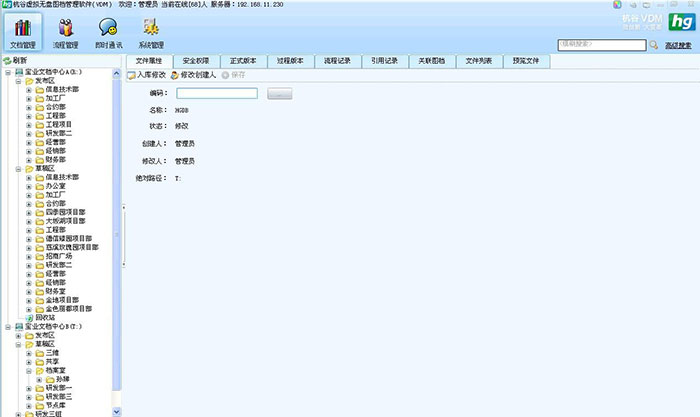Expand the 办公室 folder node
Image resolution: width=700 pixels, height=417 pixels.
tap(29, 186)
